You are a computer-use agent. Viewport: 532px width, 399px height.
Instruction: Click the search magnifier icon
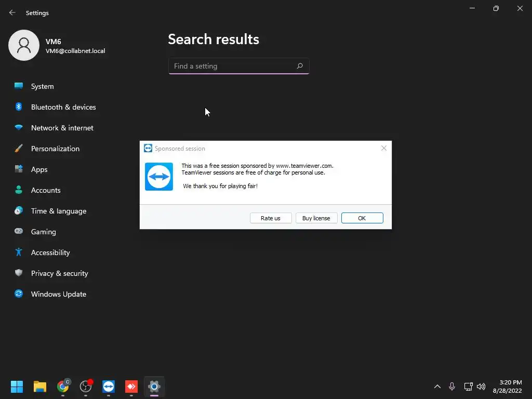coord(300,66)
